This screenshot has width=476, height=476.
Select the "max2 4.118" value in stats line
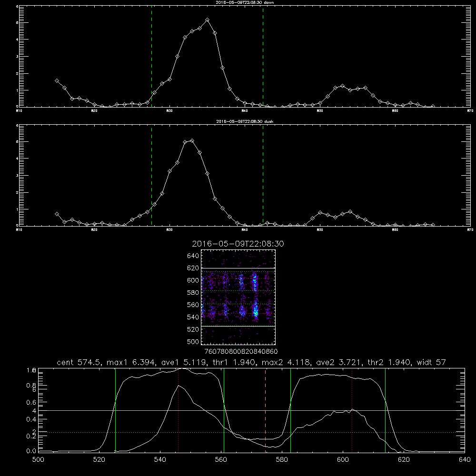[285, 362]
